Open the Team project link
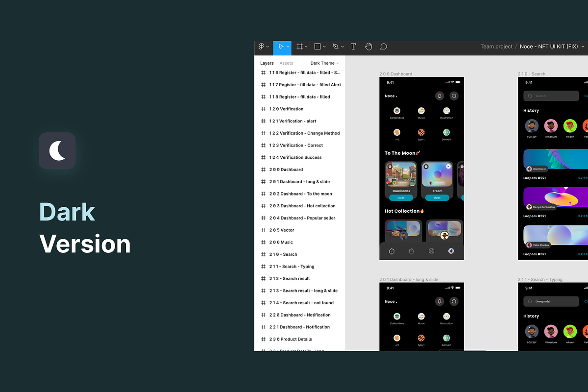Screen dimensions: 588x392 coord(496,47)
